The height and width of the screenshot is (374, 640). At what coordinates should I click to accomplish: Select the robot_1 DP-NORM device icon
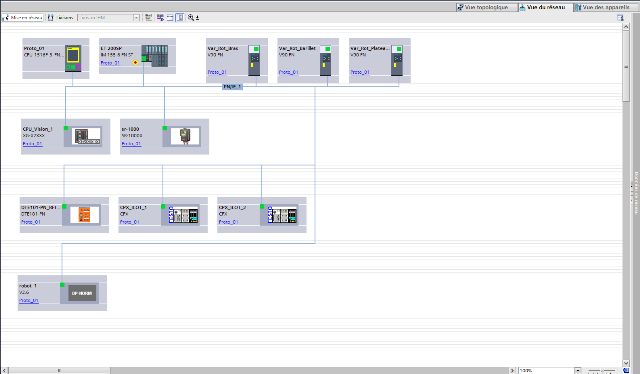(x=82, y=293)
